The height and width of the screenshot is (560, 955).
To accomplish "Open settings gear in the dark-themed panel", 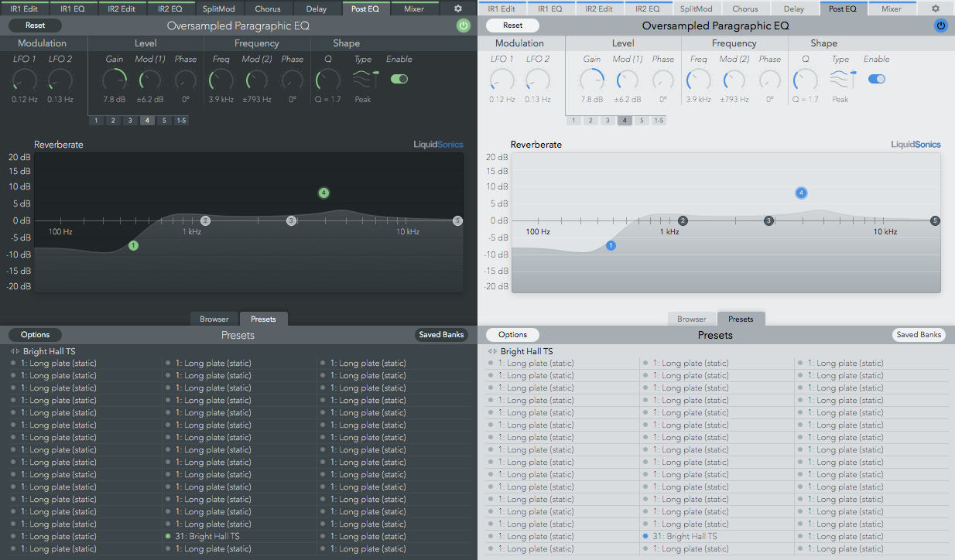I will [458, 9].
